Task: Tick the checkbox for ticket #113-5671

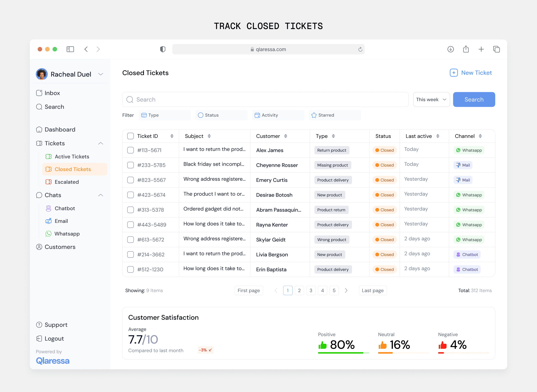Action: point(131,150)
